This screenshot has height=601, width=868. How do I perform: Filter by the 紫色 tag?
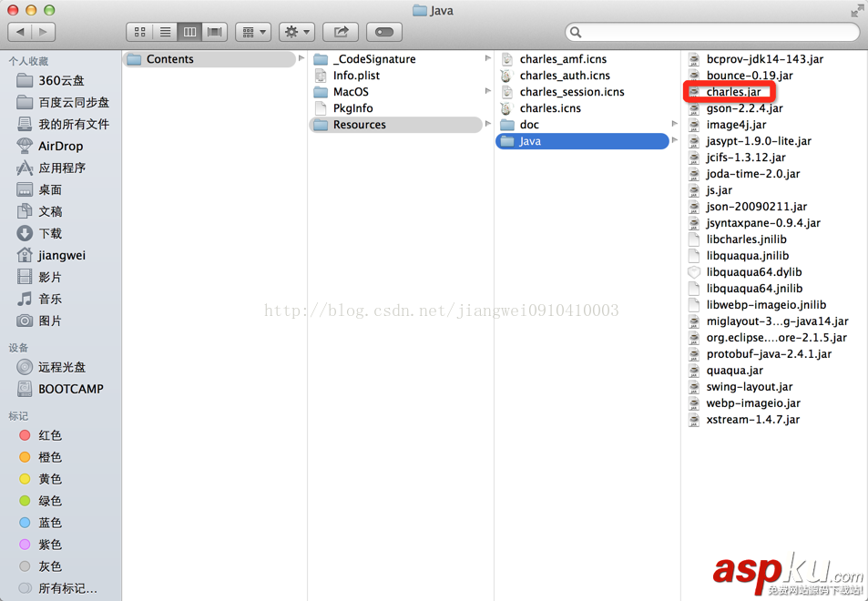[x=61, y=545]
